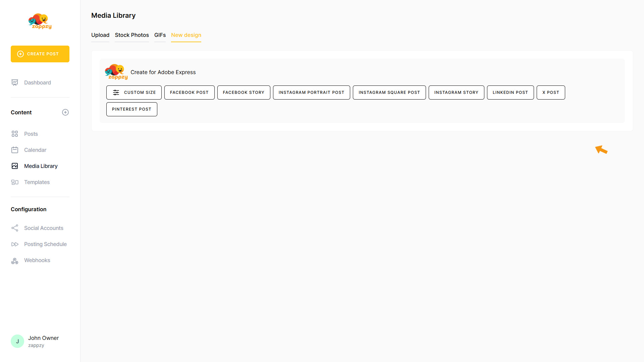644x362 pixels.
Task: Click the Calendar icon in sidebar
Action: [x=15, y=150]
